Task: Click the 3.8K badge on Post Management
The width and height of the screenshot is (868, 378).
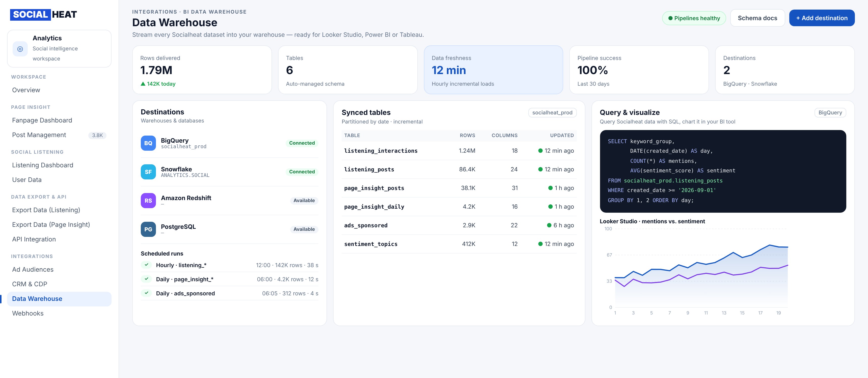Action: pyautogui.click(x=97, y=135)
